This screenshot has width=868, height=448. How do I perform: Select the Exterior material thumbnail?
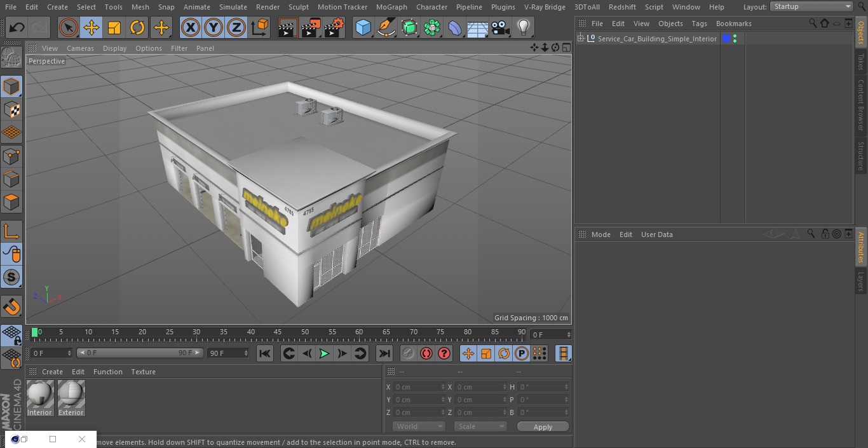click(x=71, y=398)
